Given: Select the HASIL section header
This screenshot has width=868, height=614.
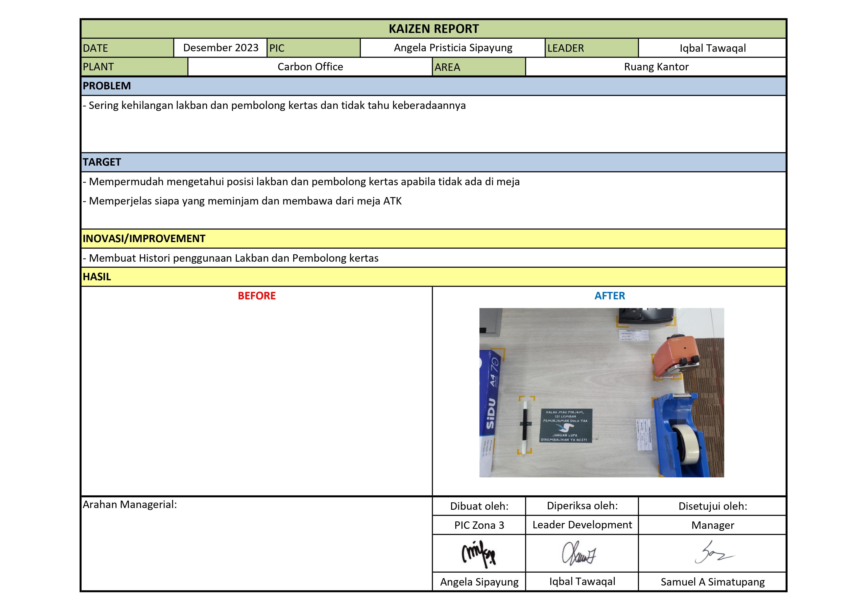Looking at the screenshot, I should [x=97, y=277].
